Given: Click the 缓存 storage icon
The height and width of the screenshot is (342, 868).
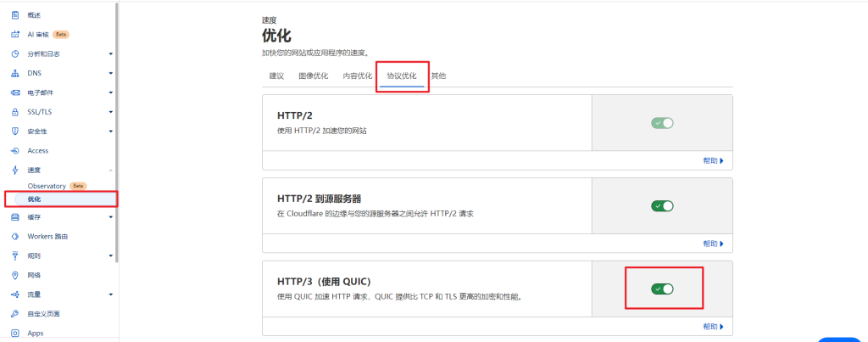Looking at the screenshot, I should [x=15, y=217].
